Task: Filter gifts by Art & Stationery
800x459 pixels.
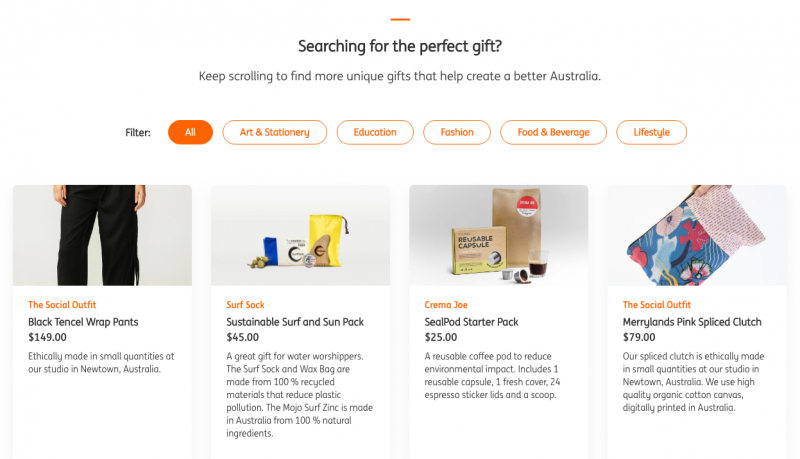Action: point(274,132)
